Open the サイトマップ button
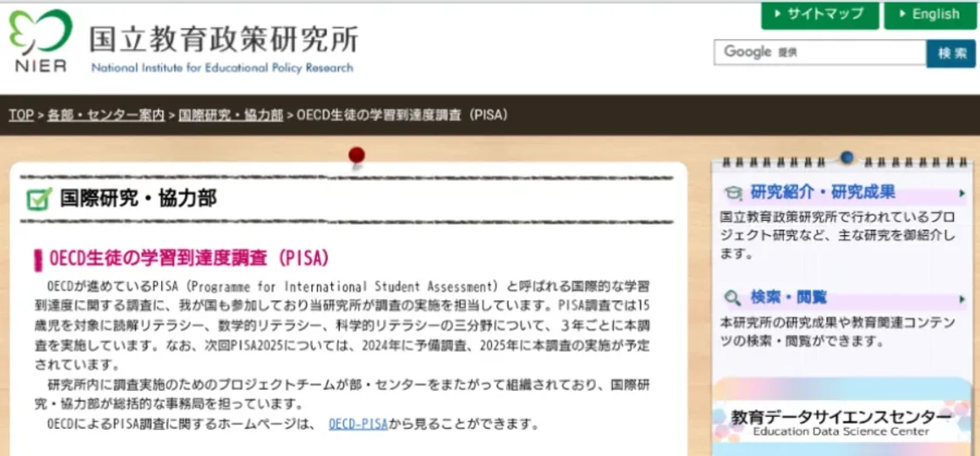 (820, 15)
